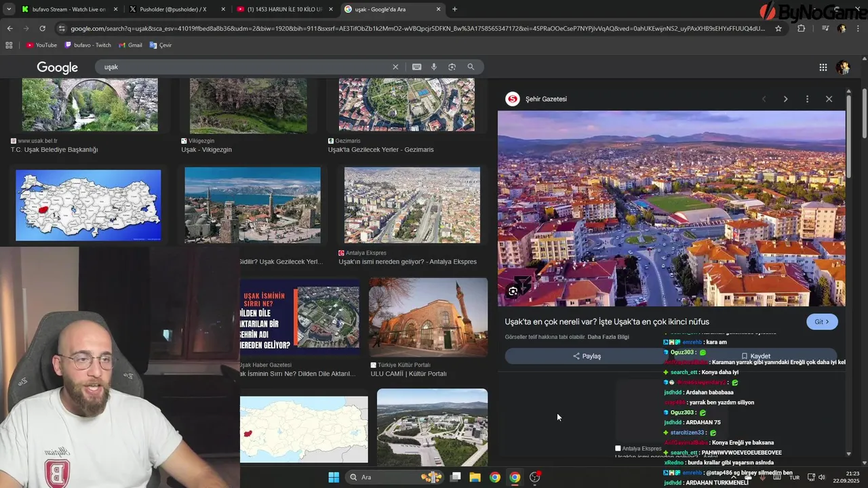
Task: Click the TUR language indicator
Action: (794, 477)
